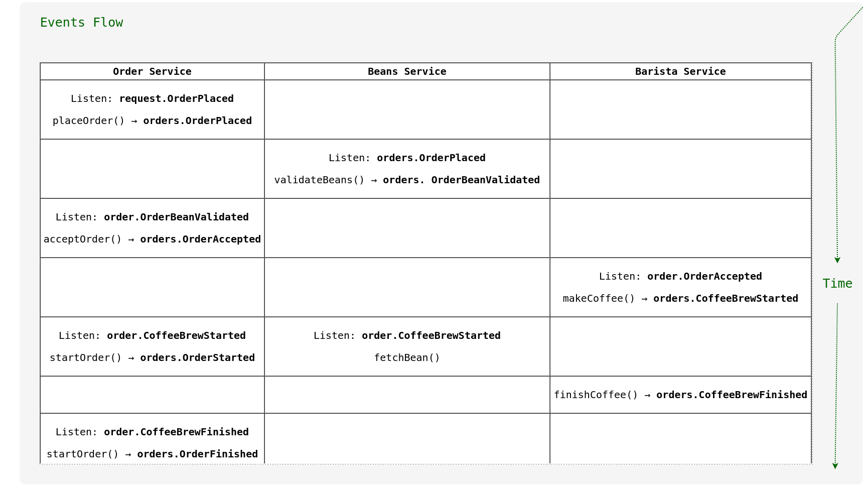
Task: Click the validateBeans() event line
Action: (407, 180)
